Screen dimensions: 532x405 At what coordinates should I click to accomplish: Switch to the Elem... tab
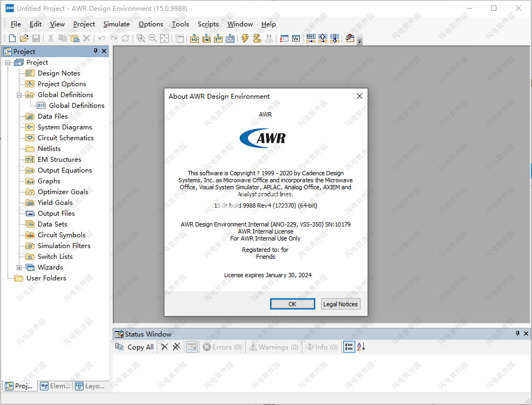click(55, 386)
